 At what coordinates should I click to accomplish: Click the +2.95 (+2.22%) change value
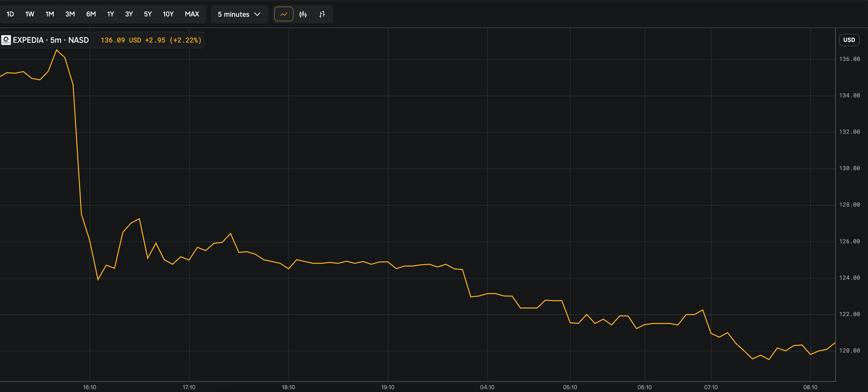point(173,40)
